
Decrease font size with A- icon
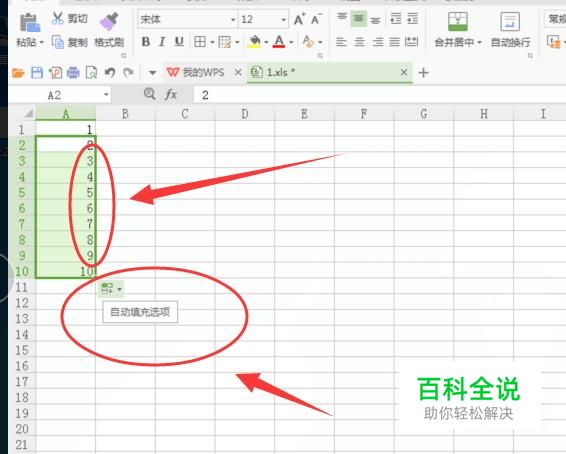[316, 19]
